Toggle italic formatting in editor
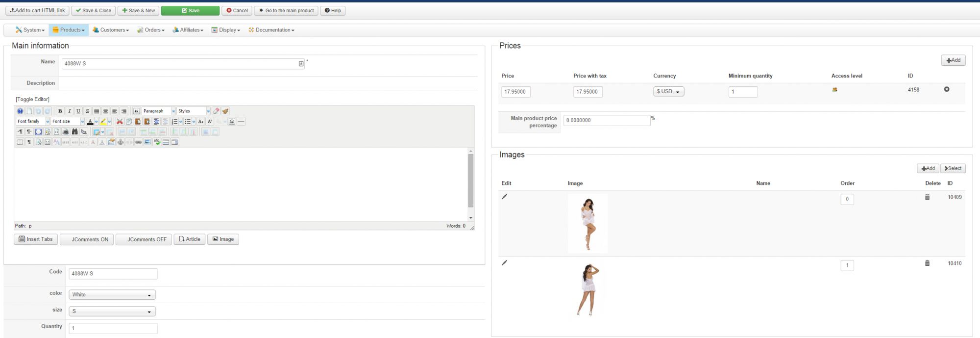Screen dimensions: 980x338 point(69,111)
